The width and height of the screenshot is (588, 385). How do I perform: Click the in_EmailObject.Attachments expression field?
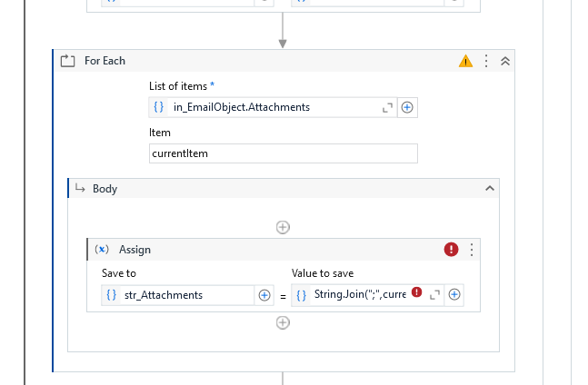(273, 107)
